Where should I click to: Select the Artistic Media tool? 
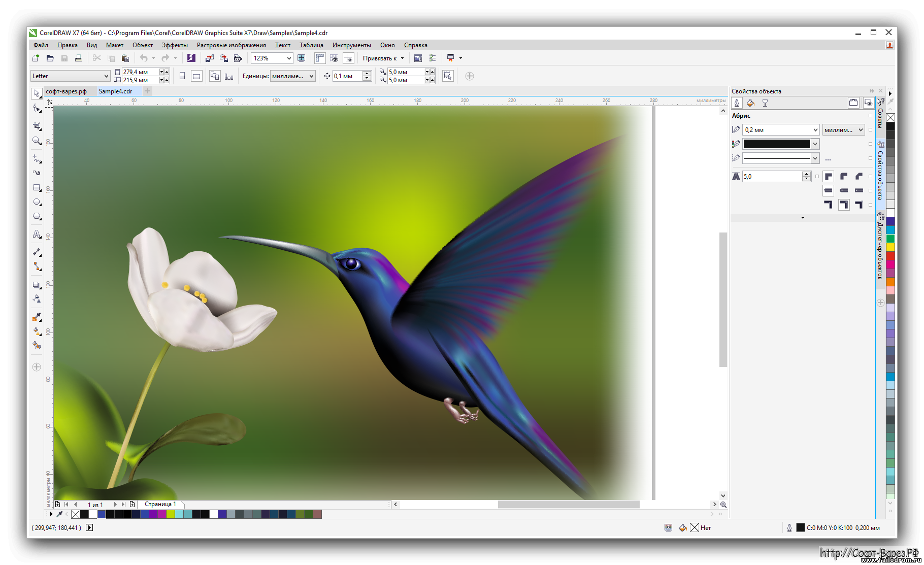(x=37, y=173)
